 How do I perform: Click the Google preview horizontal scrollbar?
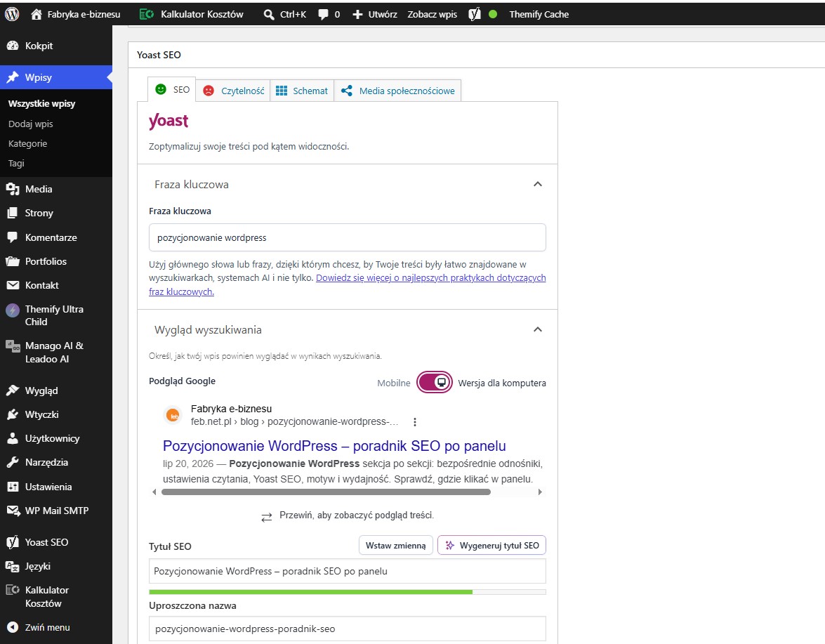[326, 492]
